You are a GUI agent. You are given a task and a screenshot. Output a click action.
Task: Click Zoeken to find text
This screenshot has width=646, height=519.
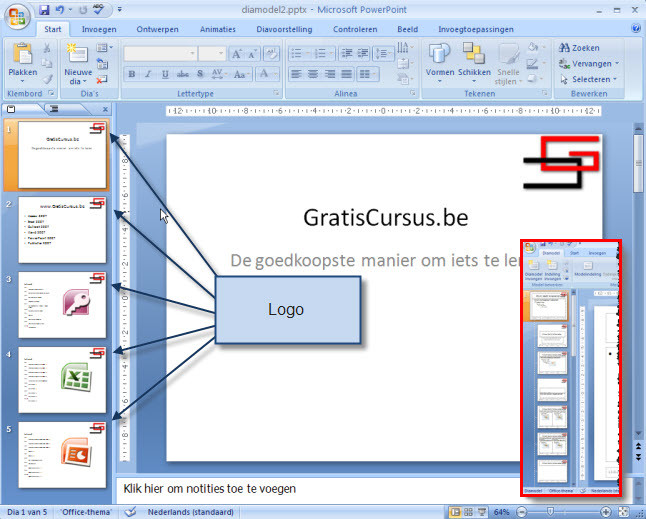pos(579,48)
